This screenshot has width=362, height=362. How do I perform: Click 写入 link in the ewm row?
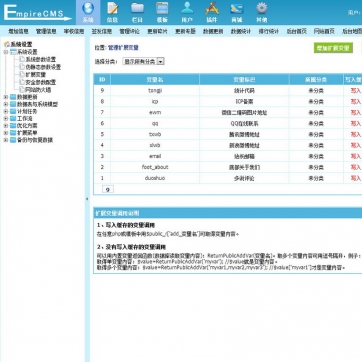(x=356, y=112)
